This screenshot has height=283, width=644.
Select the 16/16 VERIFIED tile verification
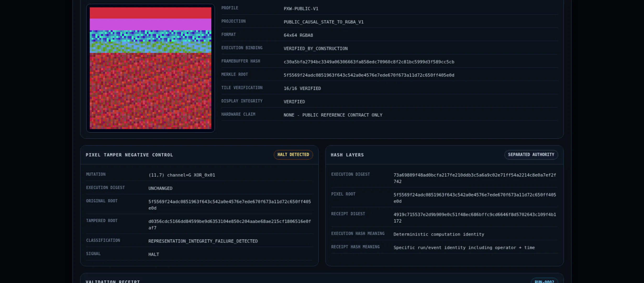[x=302, y=89]
